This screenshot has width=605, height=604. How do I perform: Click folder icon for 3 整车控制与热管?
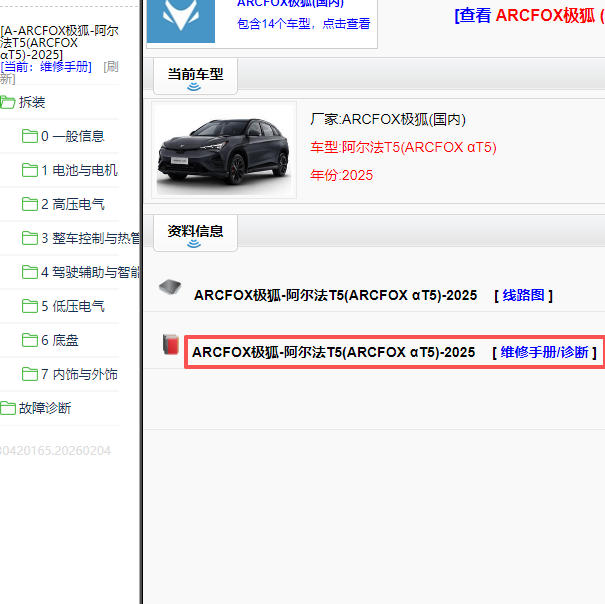30,238
